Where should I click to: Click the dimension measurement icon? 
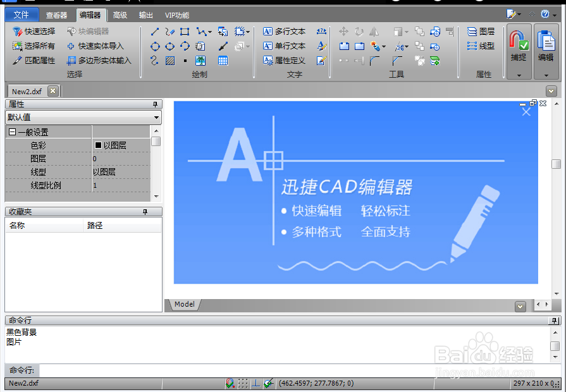pos(321,32)
